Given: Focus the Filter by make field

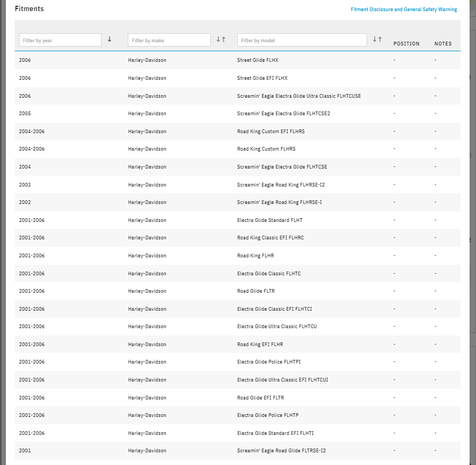Looking at the screenshot, I should click(169, 40).
